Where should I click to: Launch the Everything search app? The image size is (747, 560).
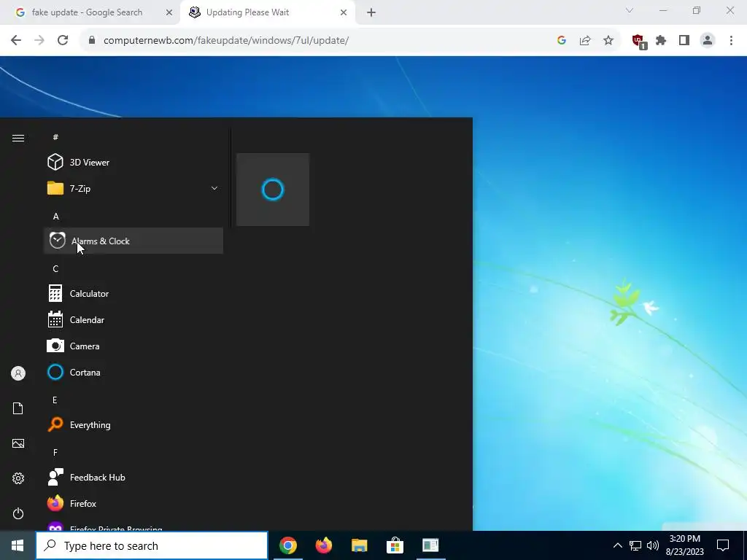tap(133, 425)
